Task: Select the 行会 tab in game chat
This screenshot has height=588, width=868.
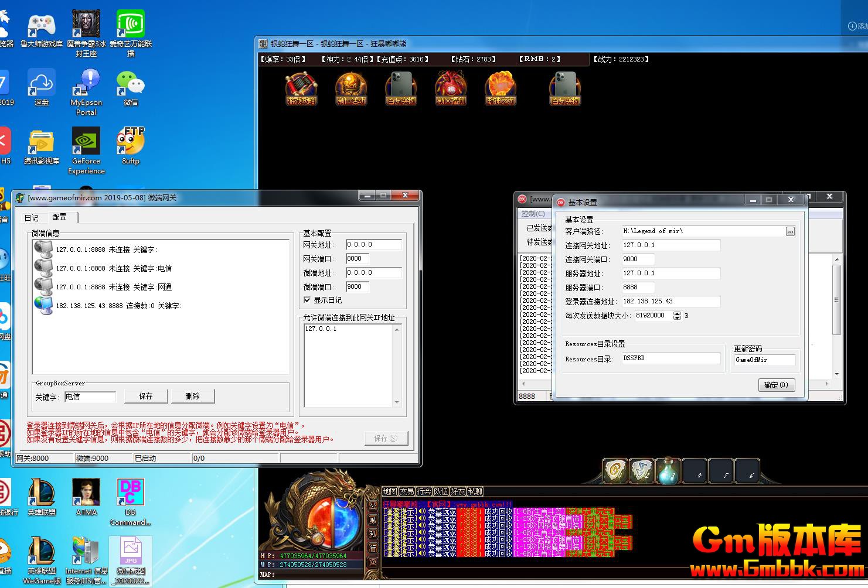Action: click(x=424, y=491)
